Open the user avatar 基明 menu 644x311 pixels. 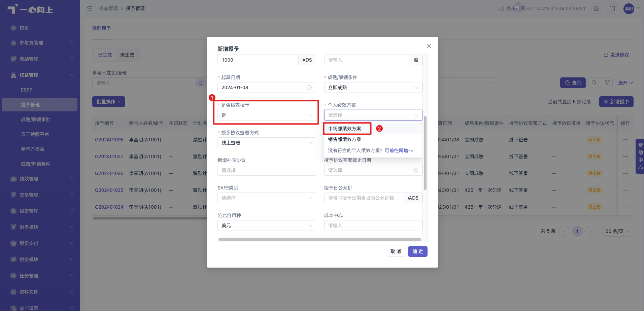[629, 9]
